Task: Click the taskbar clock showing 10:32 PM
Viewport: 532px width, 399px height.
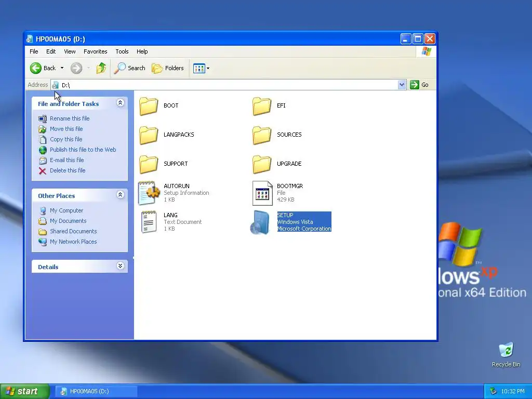Action: point(513,392)
